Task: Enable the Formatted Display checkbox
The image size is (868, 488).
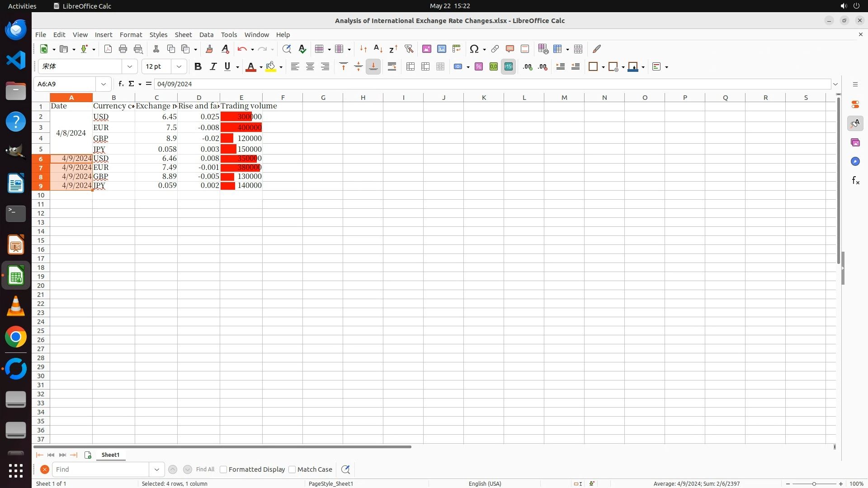Action: (223, 469)
